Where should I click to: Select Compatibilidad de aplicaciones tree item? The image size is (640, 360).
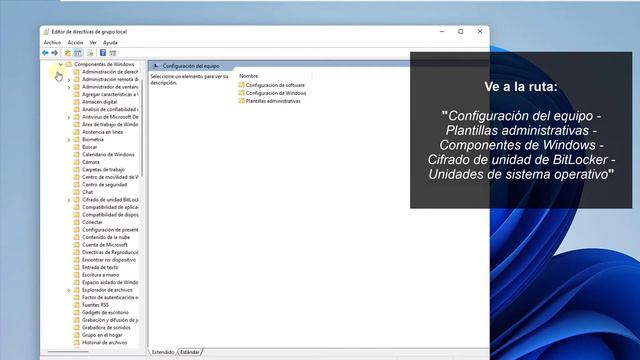[x=110, y=207]
